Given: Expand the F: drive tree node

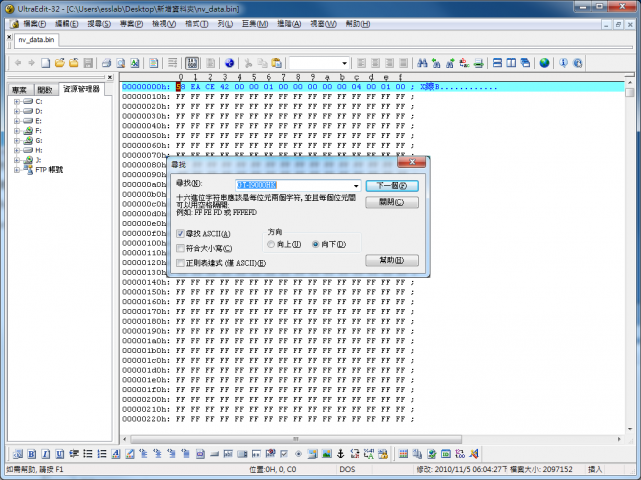Looking at the screenshot, I should [17, 131].
